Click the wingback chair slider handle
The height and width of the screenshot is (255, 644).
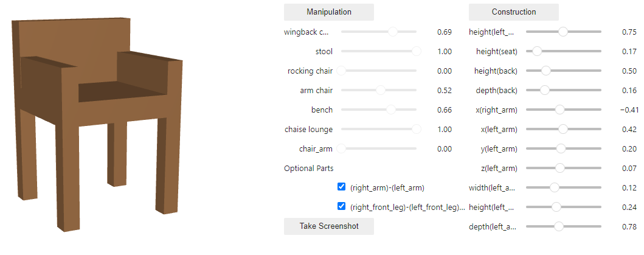(x=393, y=32)
